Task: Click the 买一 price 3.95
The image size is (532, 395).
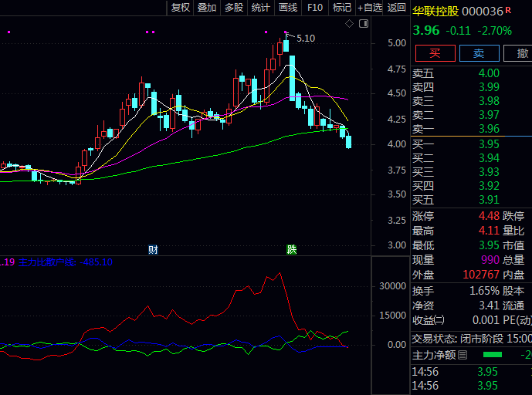Action: pos(489,144)
